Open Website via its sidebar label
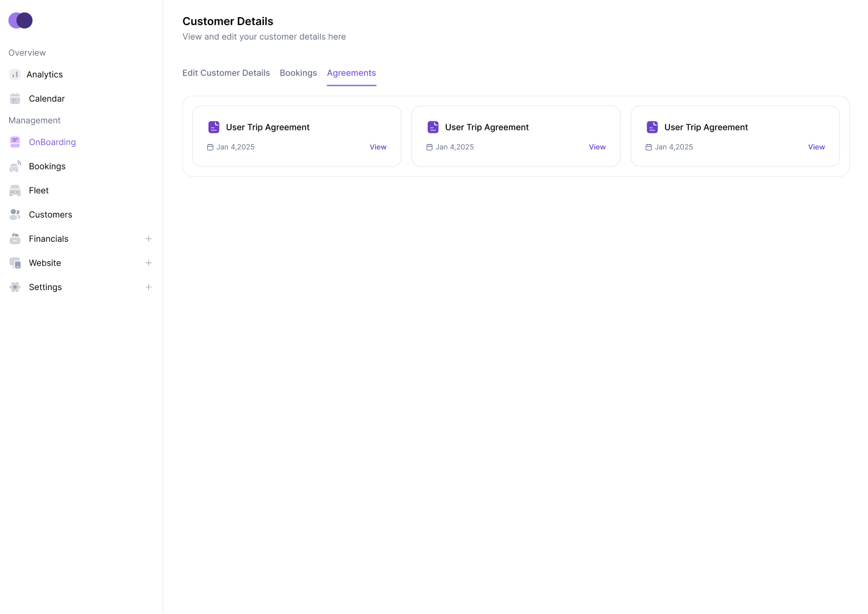Viewport: 868px width, 614px height. click(x=45, y=263)
